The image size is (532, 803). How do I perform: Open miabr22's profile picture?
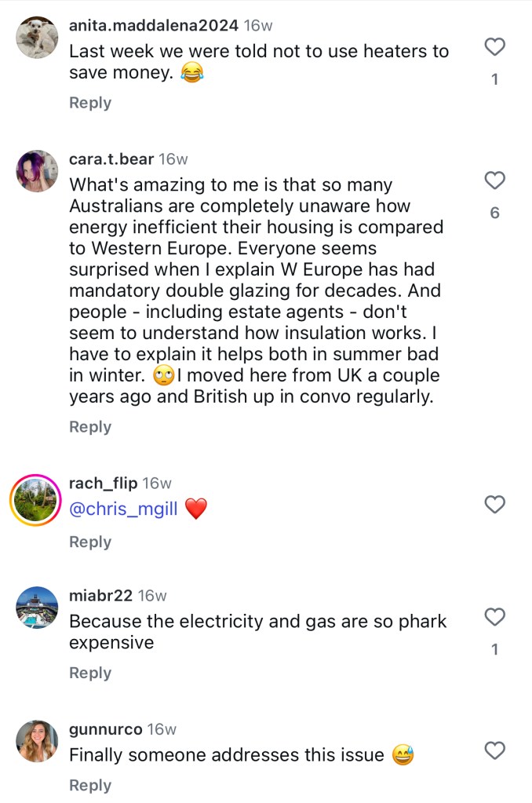coord(37,608)
